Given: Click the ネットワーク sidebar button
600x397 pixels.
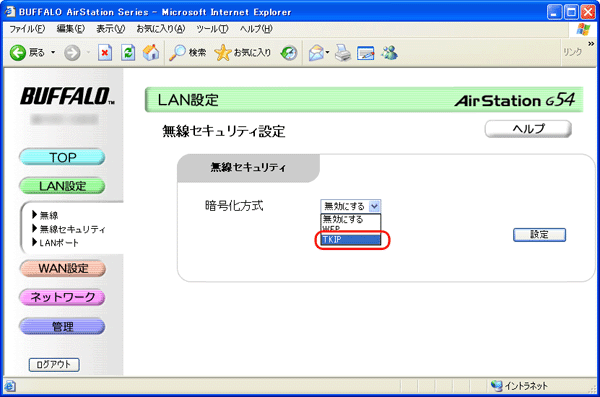Looking at the screenshot, I should (x=62, y=297).
